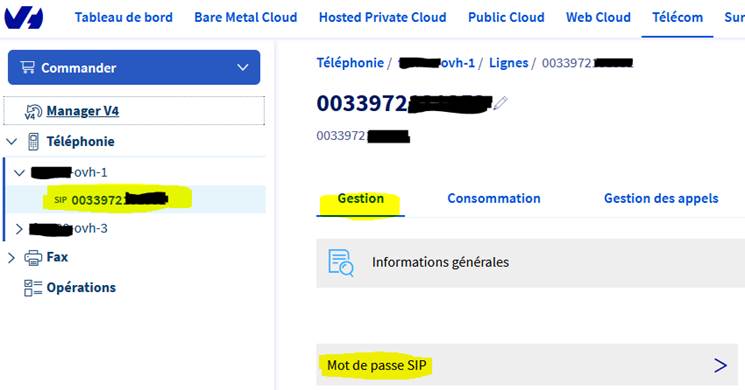The width and height of the screenshot is (745, 390).
Task: Select the ovh-3 account label
Action: click(x=68, y=229)
